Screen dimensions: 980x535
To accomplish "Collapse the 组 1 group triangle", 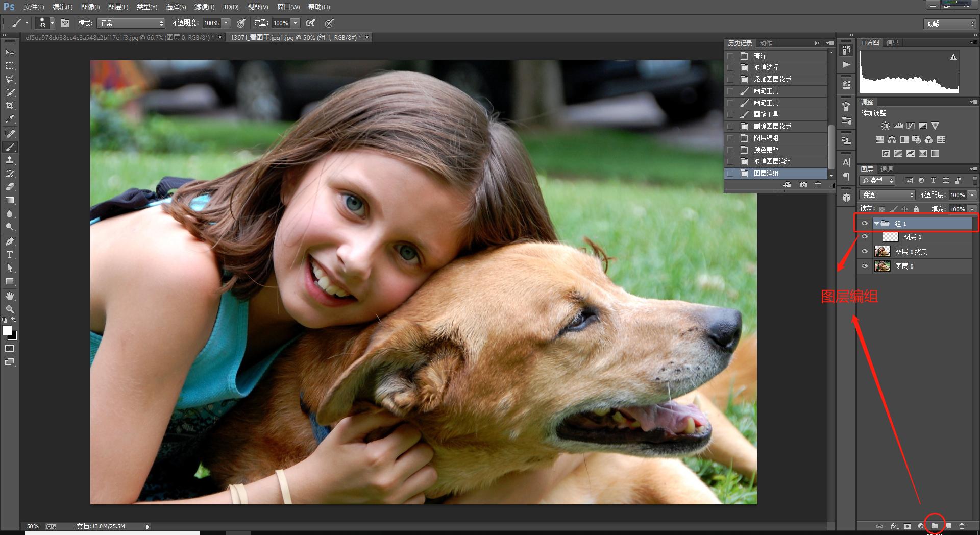I will [x=876, y=224].
